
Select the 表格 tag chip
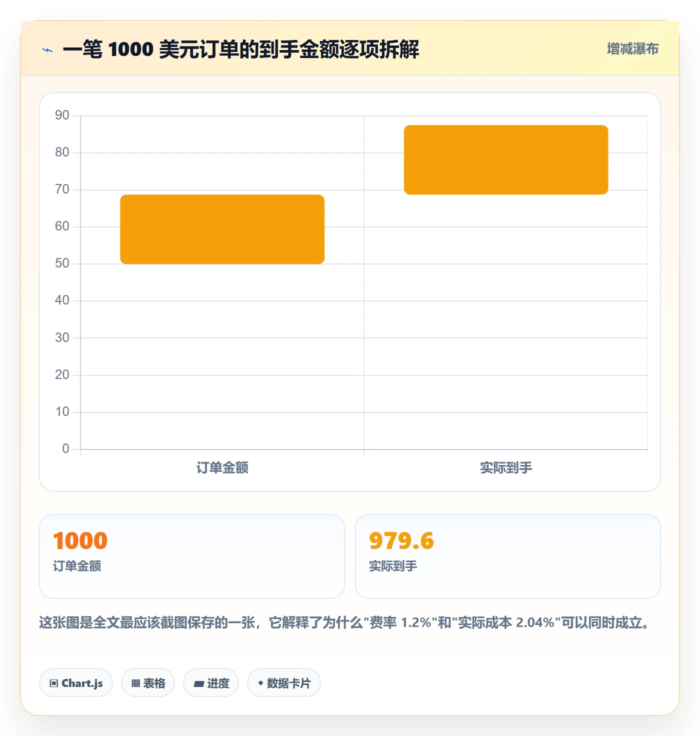point(148,682)
